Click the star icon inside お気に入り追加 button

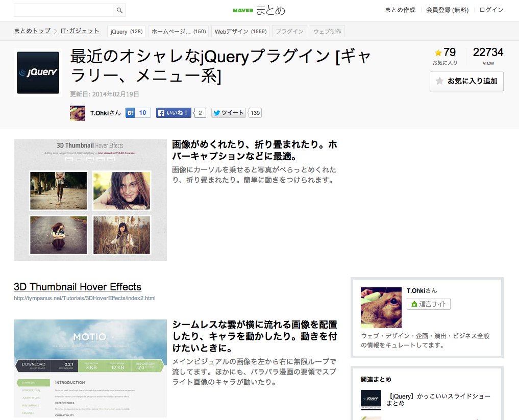(x=440, y=81)
